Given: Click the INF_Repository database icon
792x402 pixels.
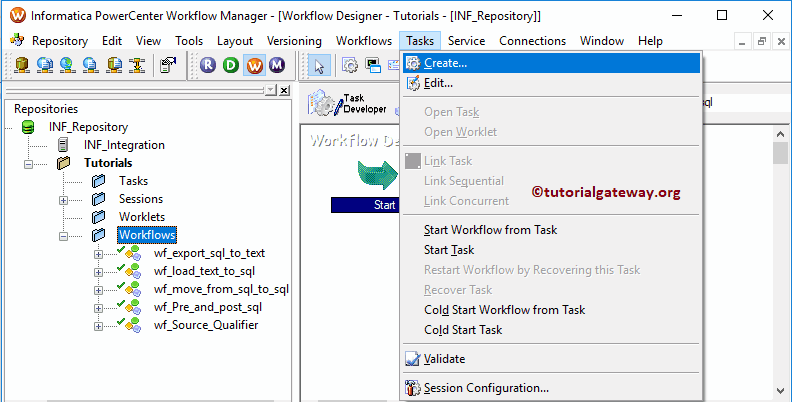Looking at the screenshot, I should [28, 127].
